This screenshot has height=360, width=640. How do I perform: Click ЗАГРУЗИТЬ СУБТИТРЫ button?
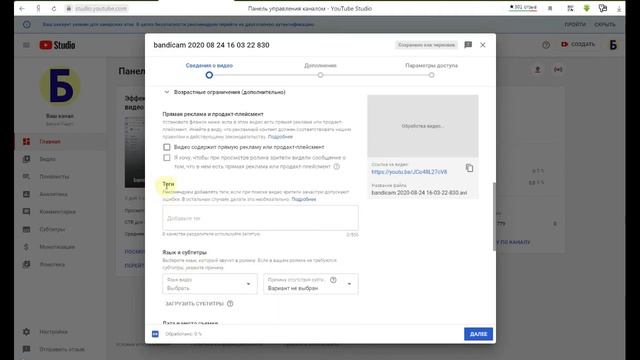(x=194, y=304)
